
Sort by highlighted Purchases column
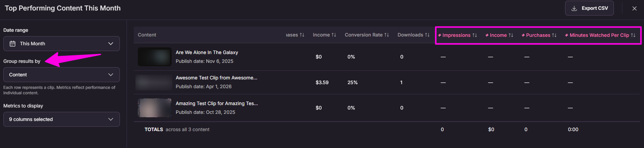tap(539, 35)
